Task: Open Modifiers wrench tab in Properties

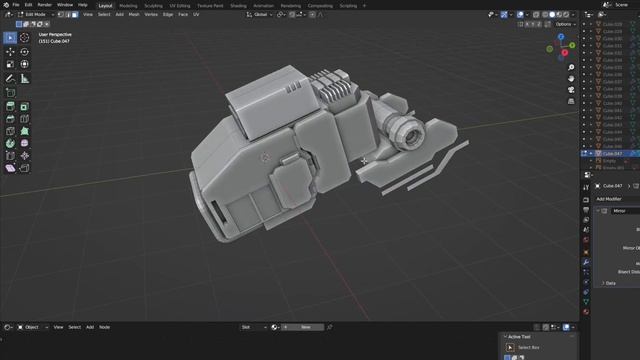Action: click(586, 262)
